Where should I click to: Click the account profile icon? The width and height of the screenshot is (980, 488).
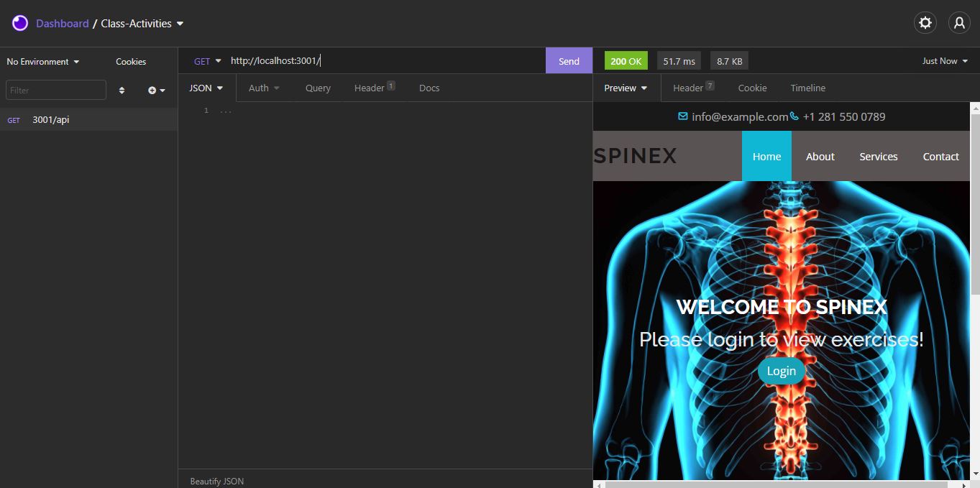(958, 22)
